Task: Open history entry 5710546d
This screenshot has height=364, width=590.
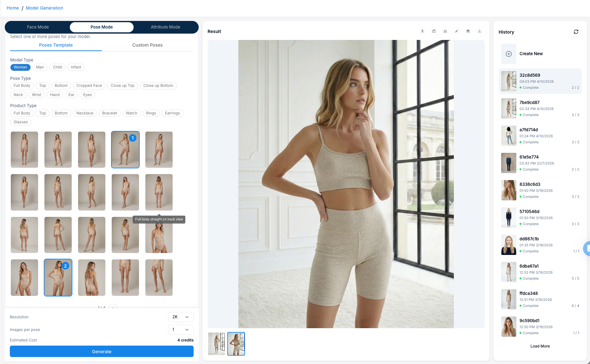Action: pos(540,218)
